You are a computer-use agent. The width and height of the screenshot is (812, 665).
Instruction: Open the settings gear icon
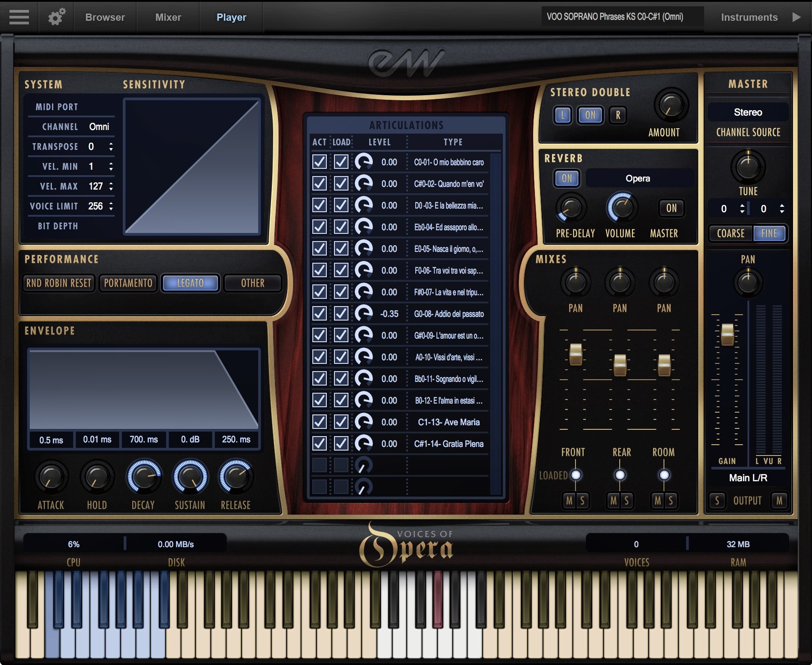pos(57,17)
